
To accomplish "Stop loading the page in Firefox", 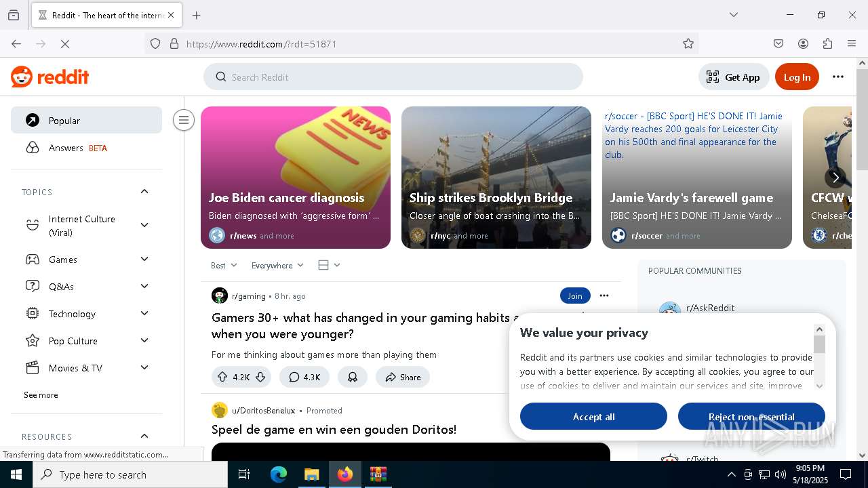I will pyautogui.click(x=65, y=43).
